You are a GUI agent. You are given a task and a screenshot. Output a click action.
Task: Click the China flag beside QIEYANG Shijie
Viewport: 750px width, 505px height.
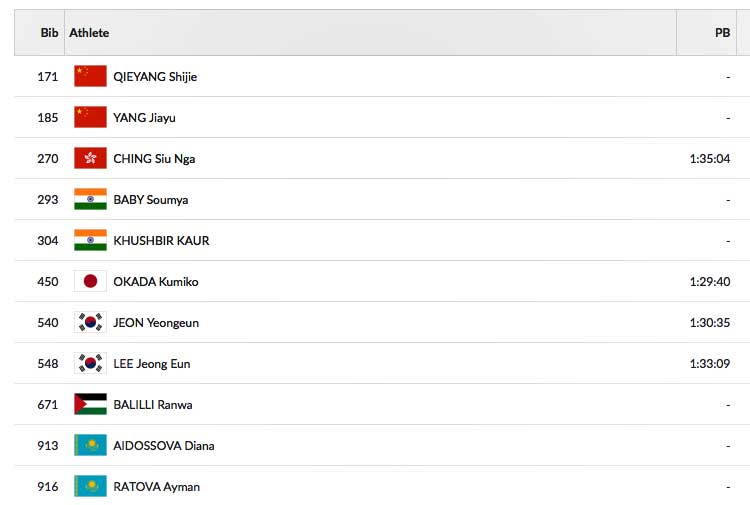tap(90, 77)
